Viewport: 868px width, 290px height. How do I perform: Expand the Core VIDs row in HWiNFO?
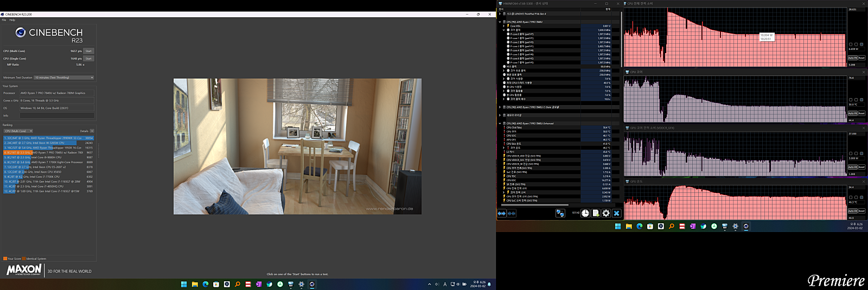[x=504, y=26]
